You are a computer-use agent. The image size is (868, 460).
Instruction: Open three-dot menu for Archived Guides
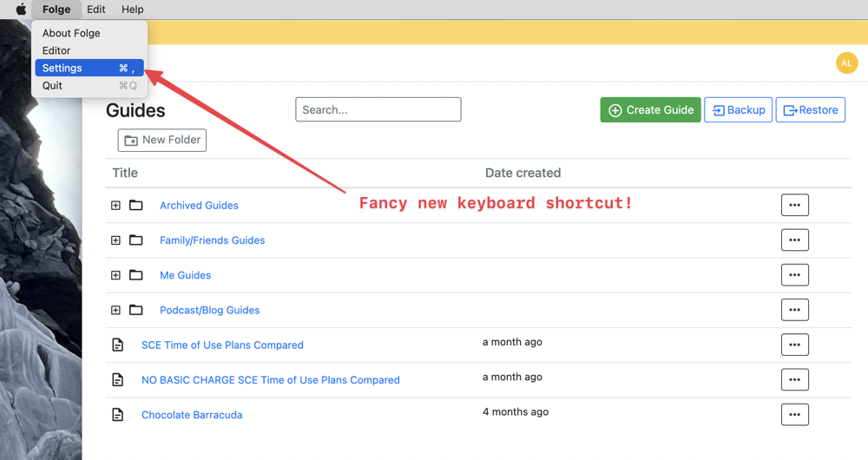click(794, 206)
